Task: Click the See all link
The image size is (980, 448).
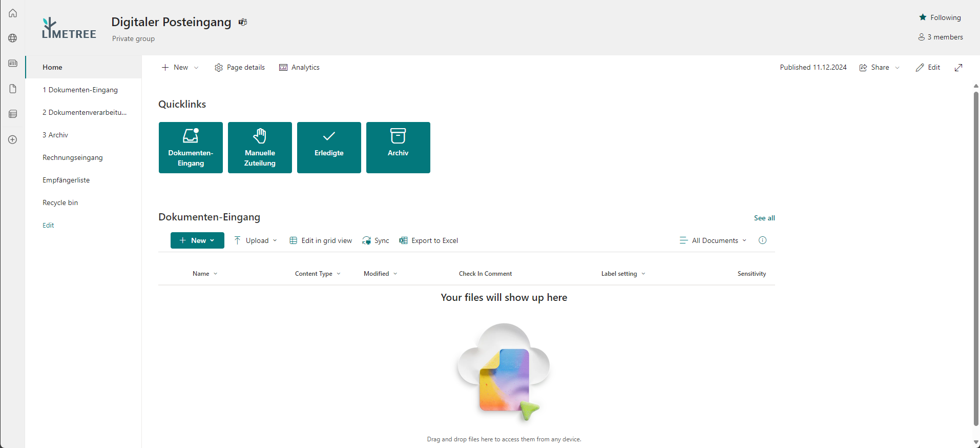Action: point(764,218)
